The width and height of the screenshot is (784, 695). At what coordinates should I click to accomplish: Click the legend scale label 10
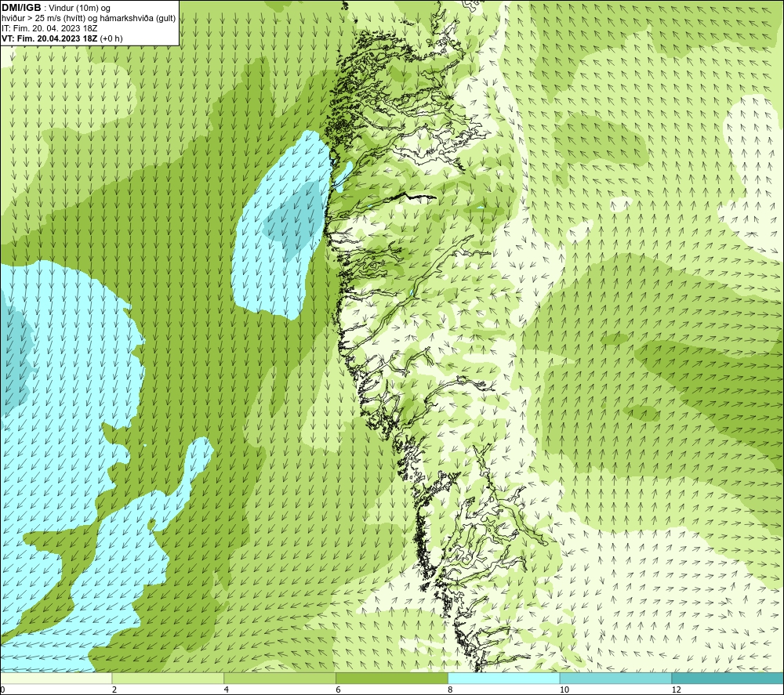564,690
